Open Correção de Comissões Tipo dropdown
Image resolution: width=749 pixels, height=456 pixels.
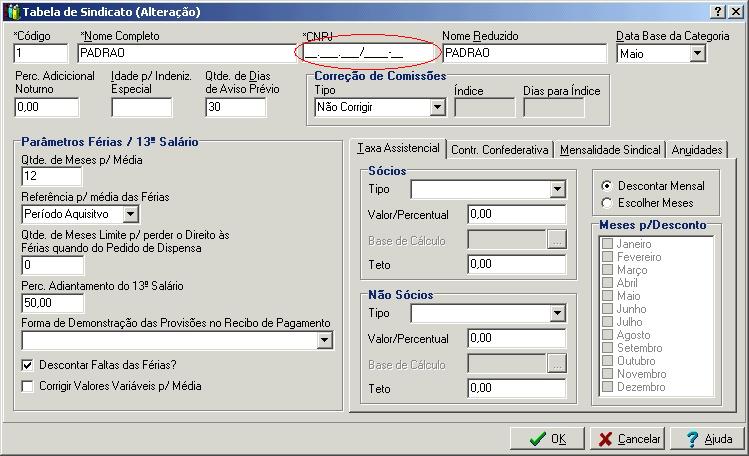437,107
